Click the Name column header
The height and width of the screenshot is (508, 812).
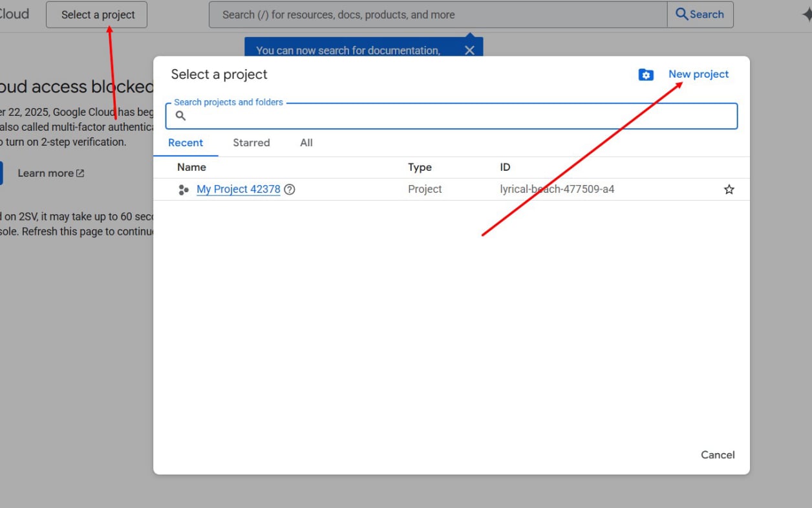click(191, 167)
